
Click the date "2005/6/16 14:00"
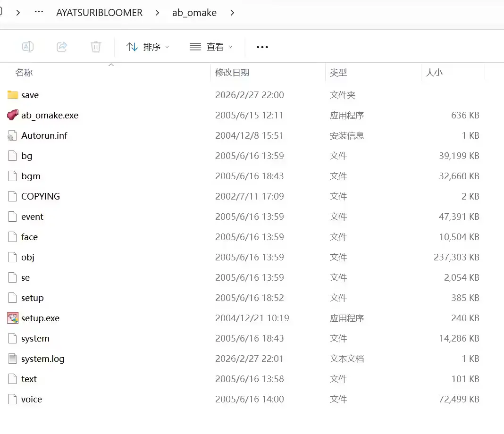[x=250, y=399]
